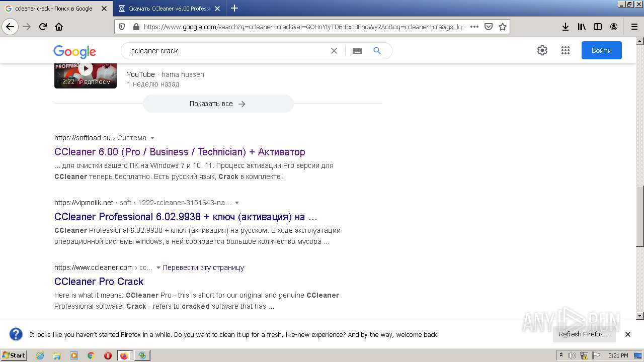Click the https://softload.su breadcrumb text
644x362 pixels.
point(83,138)
